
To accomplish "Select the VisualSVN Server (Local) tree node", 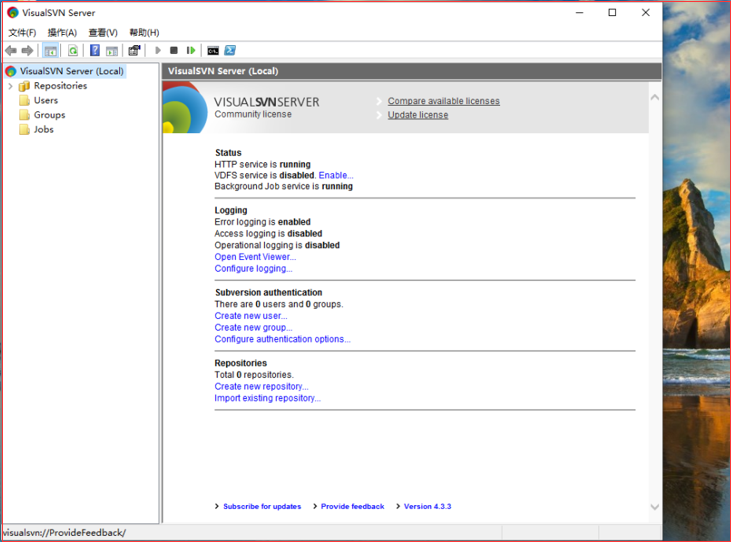I will pos(71,71).
